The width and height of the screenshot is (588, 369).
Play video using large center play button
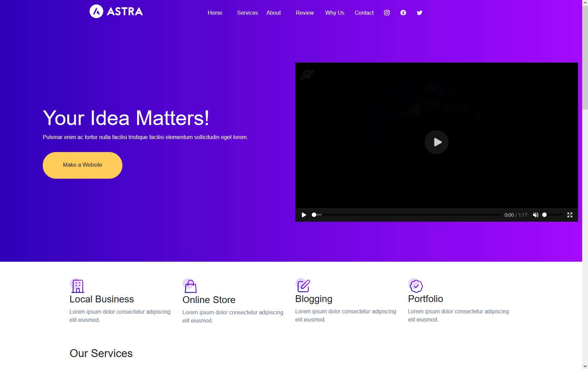tap(436, 142)
